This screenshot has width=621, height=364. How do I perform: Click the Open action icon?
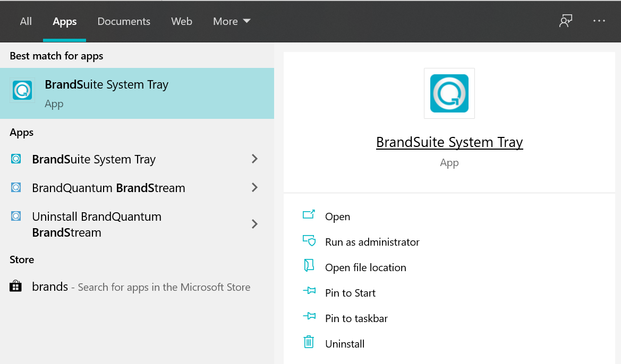tap(309, 214)
